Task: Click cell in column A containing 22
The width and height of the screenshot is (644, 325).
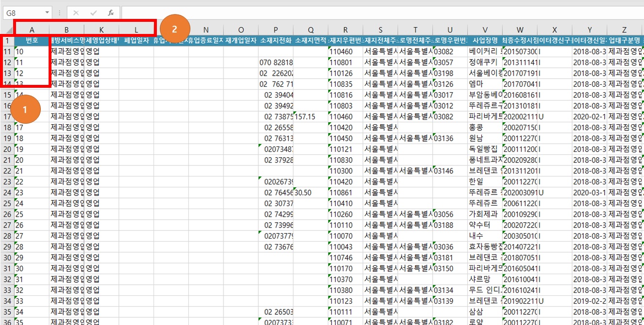Action: coord(32,181)
